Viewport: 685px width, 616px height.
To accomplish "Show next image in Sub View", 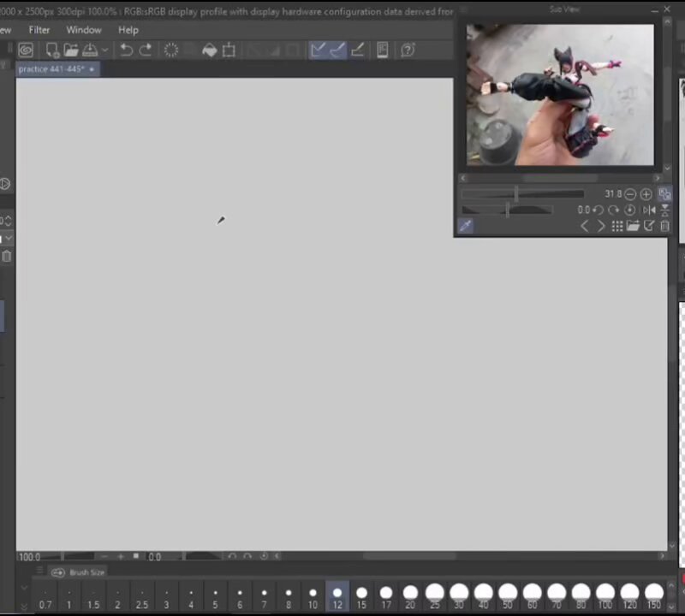I will (x=601, y=226).
